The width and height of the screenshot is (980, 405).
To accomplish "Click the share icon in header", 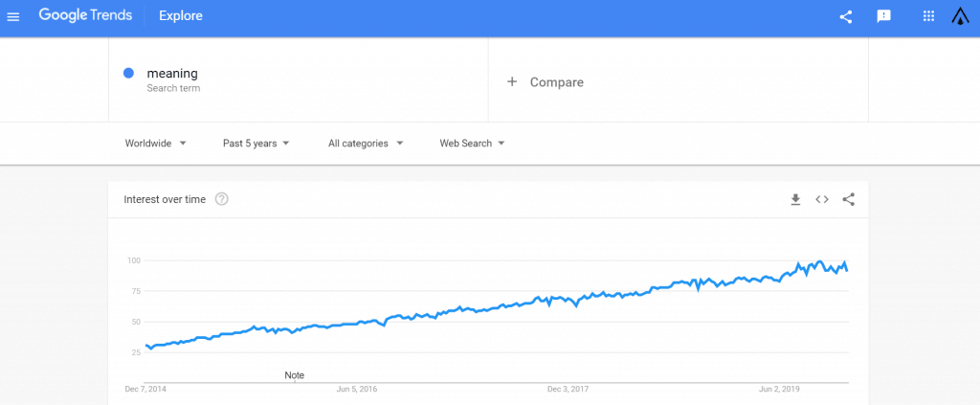I will coord(846,16).
